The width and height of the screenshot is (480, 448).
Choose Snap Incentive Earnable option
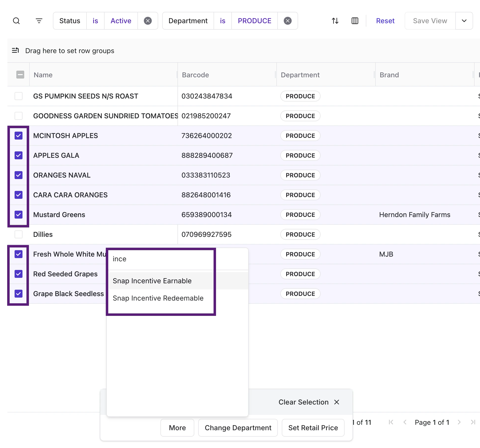coord(152,281)
